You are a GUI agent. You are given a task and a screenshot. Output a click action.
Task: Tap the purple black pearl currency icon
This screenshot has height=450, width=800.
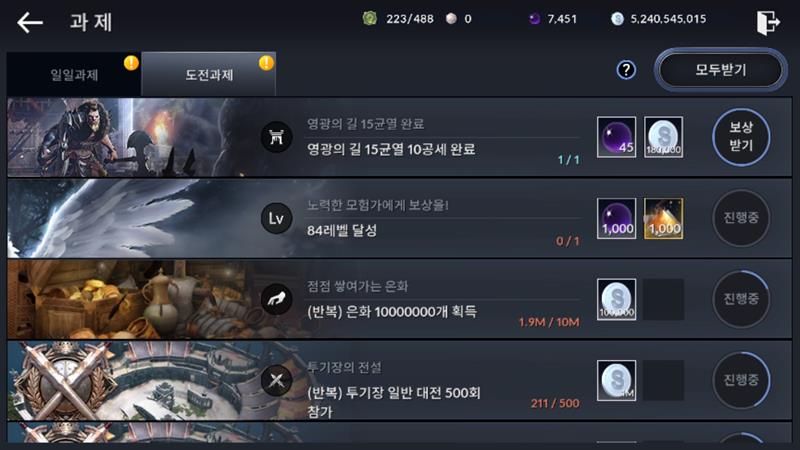coord(534,19)
